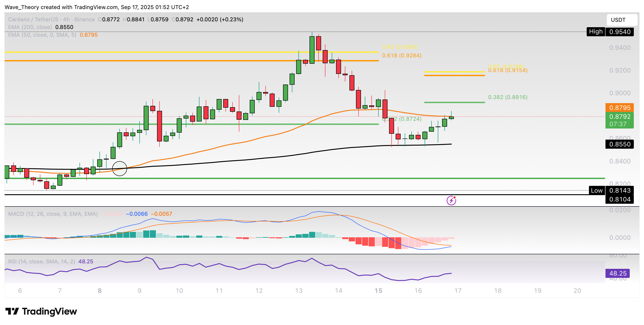This screenshot has width=644, height=325.
Task: Click the green 0.8792 current price label
Action: pos(620,117)
